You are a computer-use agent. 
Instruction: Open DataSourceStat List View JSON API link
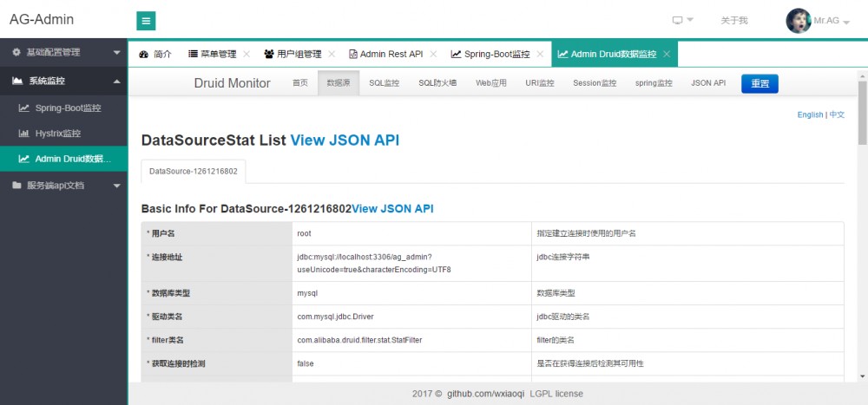point(345,140)
